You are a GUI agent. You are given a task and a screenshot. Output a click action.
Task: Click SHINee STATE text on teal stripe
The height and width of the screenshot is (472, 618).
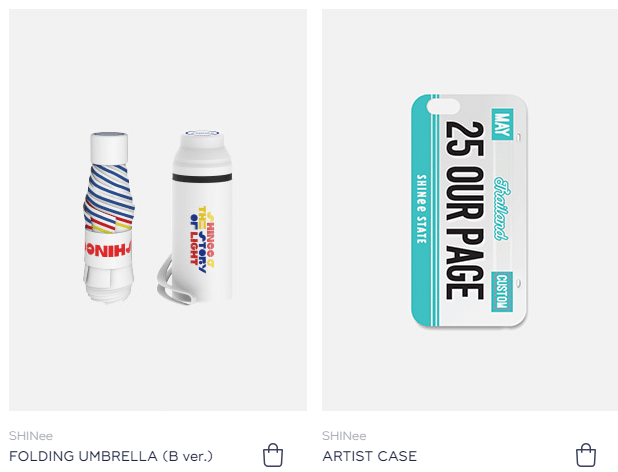[x=422, y=209]
